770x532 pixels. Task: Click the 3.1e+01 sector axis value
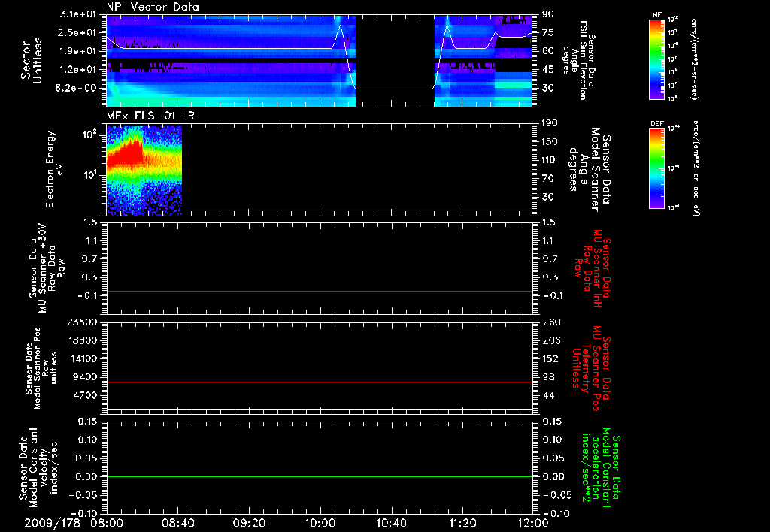tap(78, 14)
